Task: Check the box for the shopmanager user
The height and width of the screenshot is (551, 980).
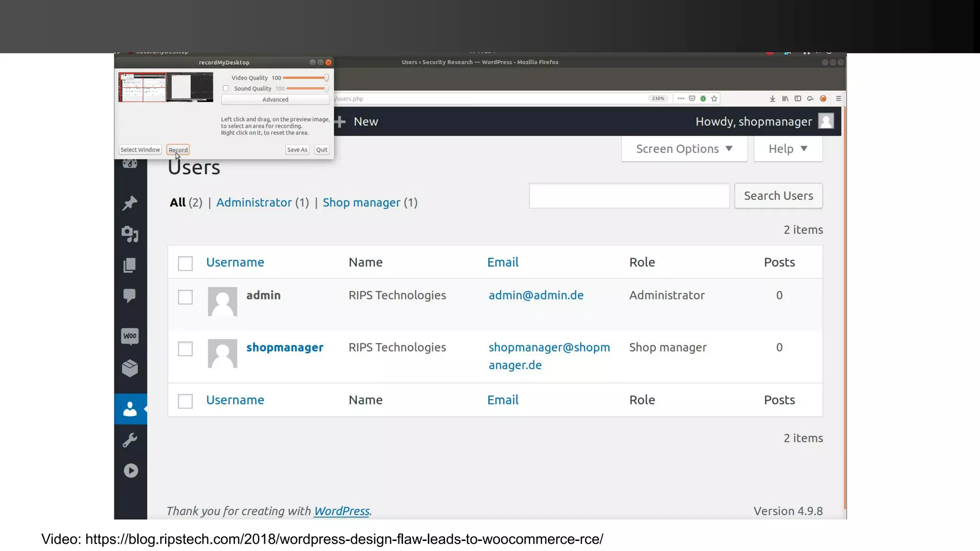Action: [x=185, y=349]
